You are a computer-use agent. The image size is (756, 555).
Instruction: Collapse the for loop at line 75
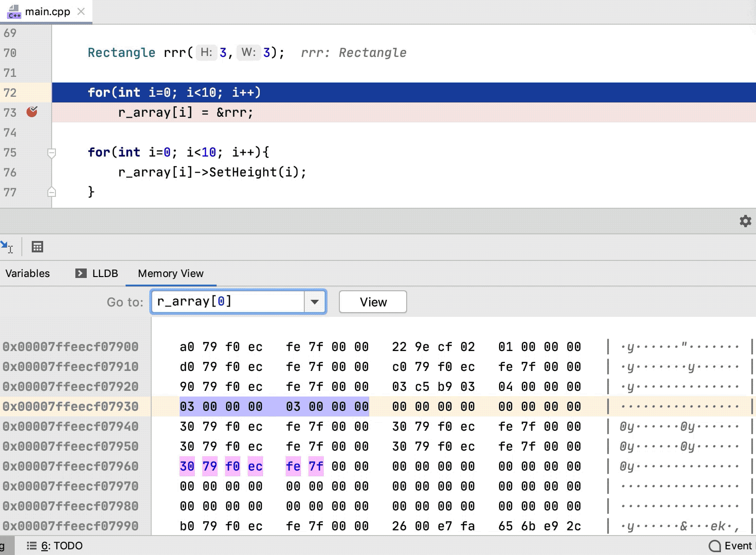click(52, 153)
